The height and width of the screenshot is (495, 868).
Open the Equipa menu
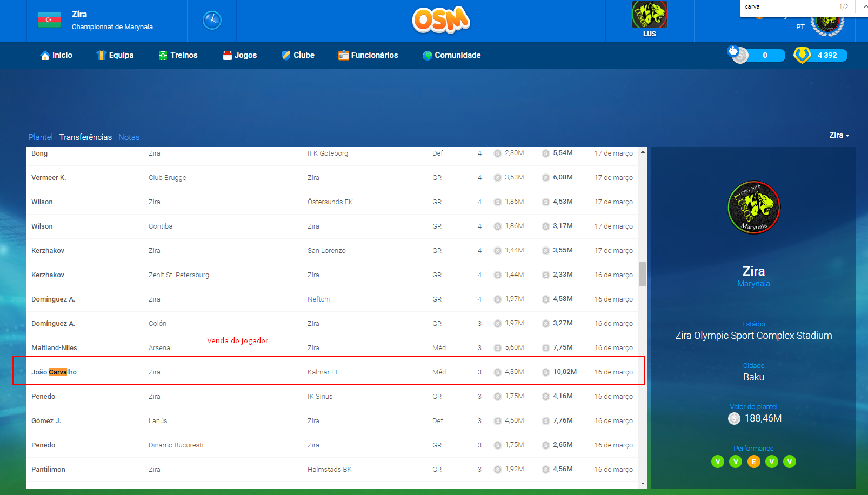[x=115, y=55]
